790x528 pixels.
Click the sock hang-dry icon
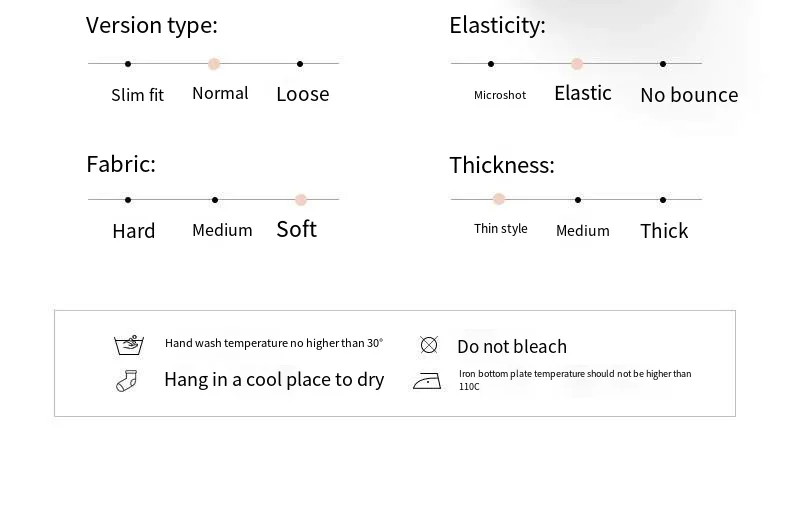pos(127,380)
